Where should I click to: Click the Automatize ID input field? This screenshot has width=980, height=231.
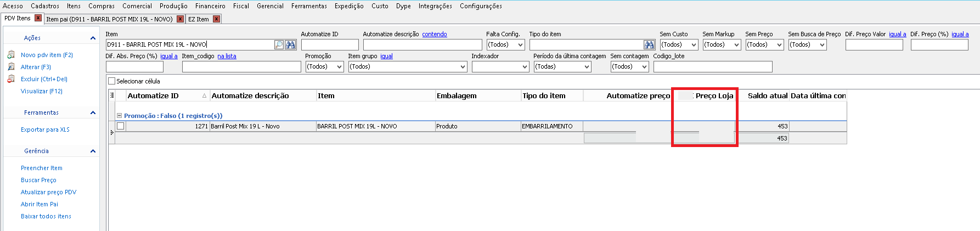[330, 44]
